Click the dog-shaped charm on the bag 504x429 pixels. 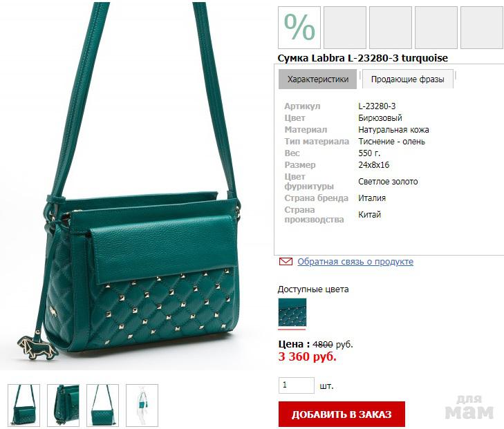click(x=35, y=347)
